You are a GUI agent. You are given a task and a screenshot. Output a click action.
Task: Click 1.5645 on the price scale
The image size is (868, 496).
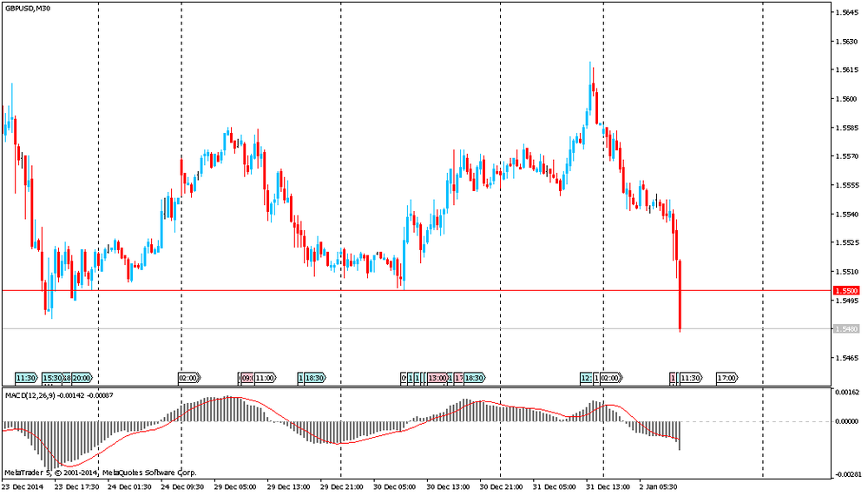tap(845, 13)
